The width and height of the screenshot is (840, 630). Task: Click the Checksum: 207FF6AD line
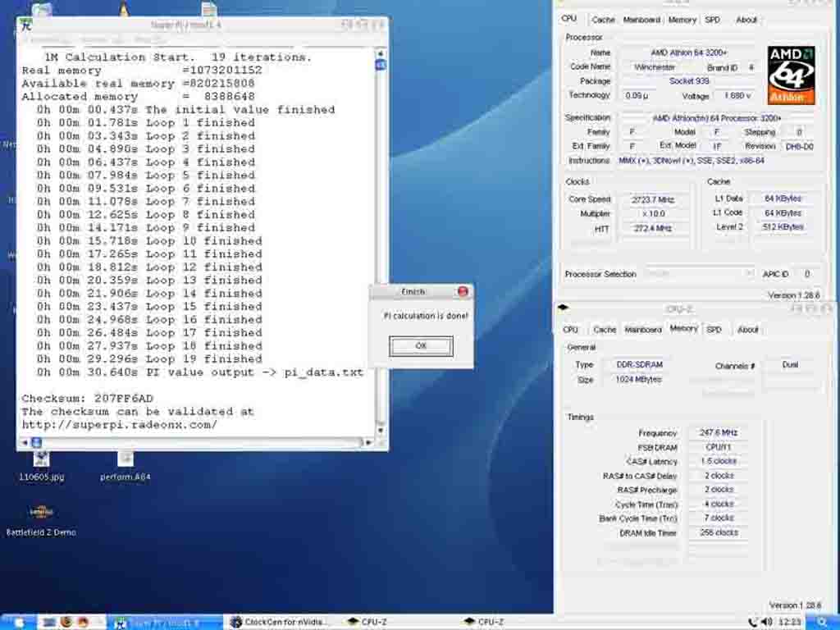point(87,398)
